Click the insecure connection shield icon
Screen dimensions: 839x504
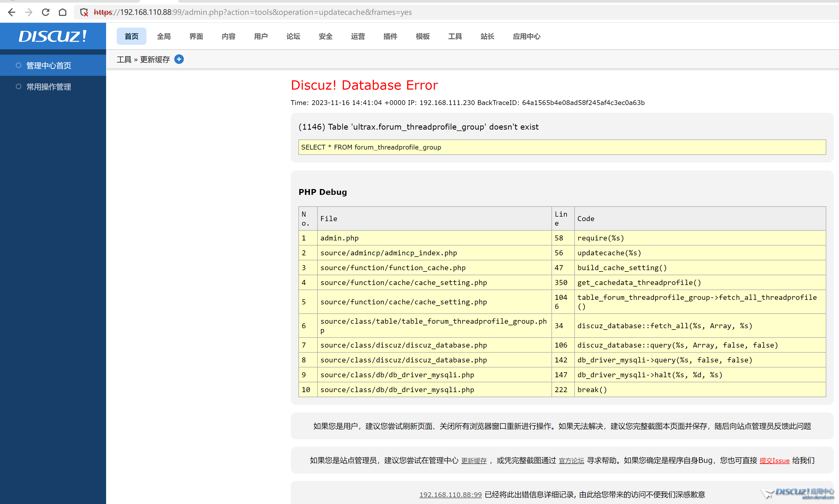pos(84,12)
